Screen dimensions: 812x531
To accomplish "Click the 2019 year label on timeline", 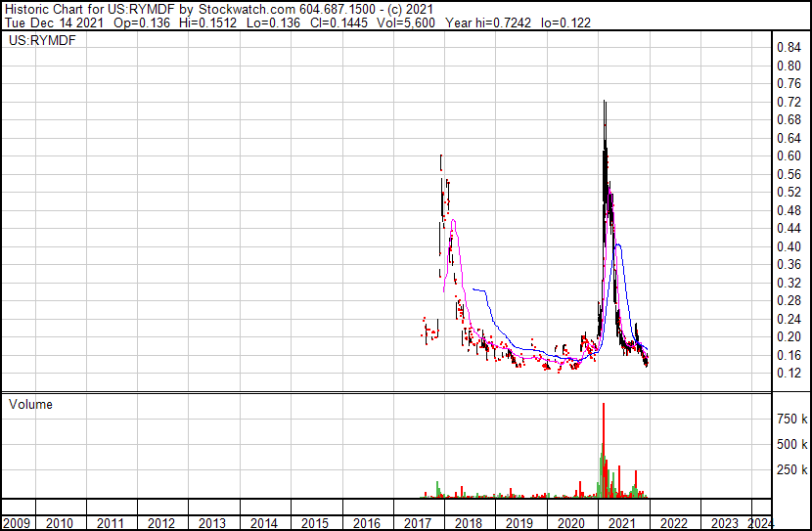I will coord(519,523).
